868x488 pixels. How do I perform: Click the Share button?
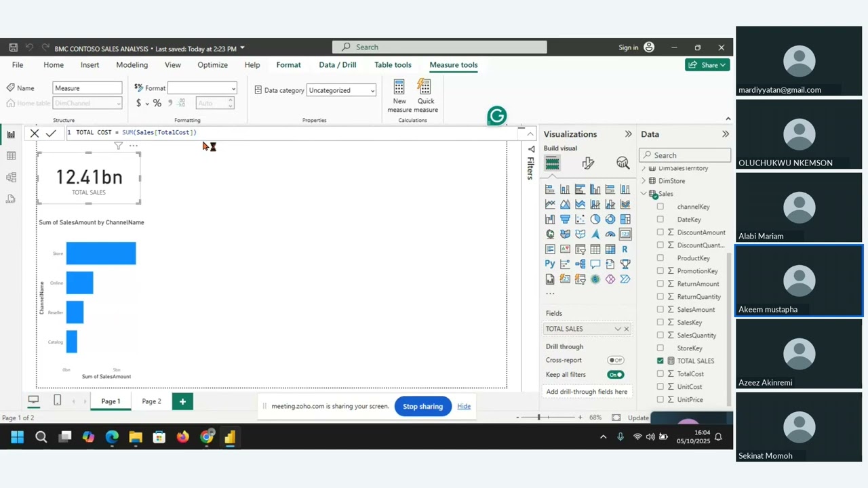[707, 65]
